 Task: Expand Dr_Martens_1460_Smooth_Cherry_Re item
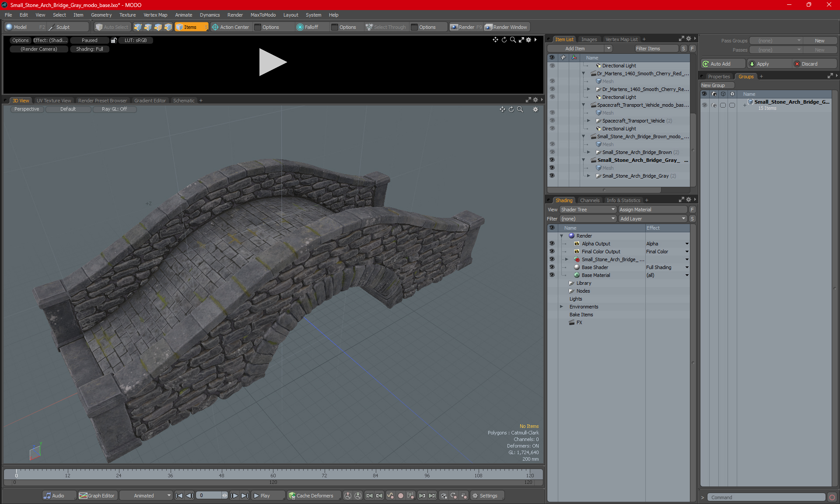tap(589, 89)
